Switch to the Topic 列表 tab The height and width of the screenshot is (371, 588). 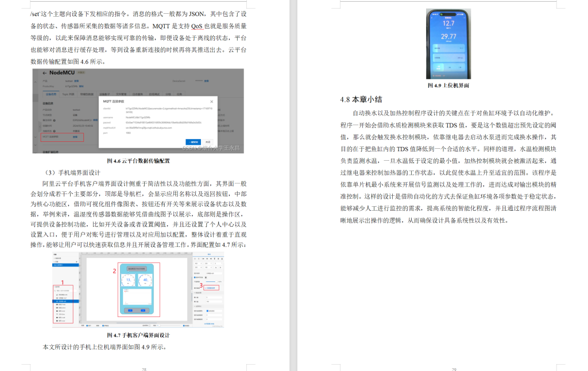[67, 94]
